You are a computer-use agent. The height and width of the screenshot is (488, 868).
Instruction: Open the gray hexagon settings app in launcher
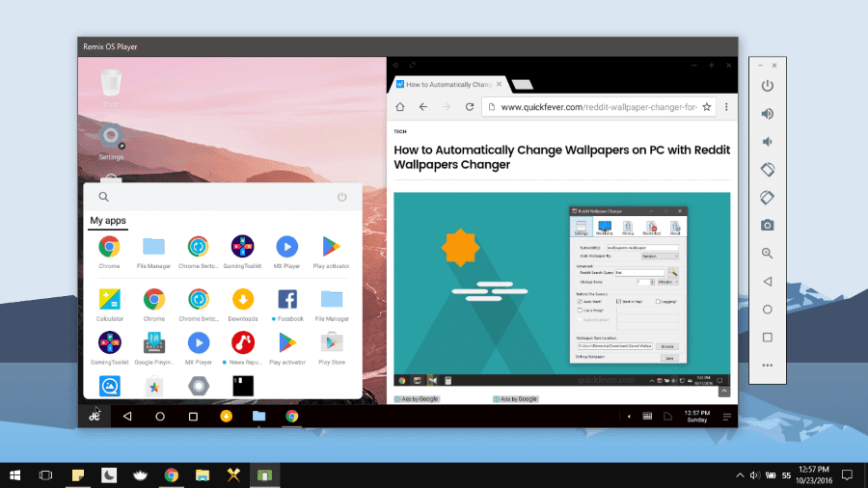coord(198,386)
